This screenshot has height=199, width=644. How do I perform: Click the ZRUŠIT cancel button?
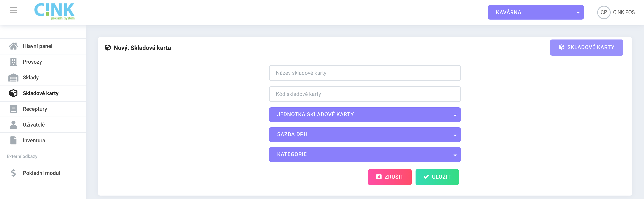(x=389, y=177)
